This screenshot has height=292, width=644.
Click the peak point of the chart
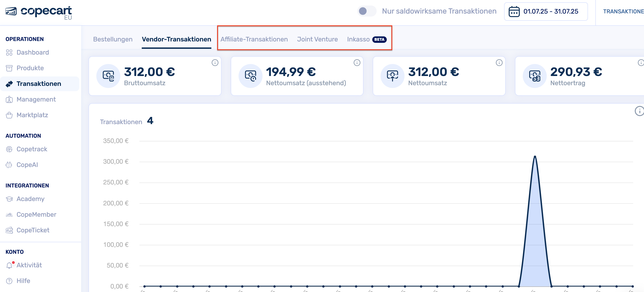535,157
